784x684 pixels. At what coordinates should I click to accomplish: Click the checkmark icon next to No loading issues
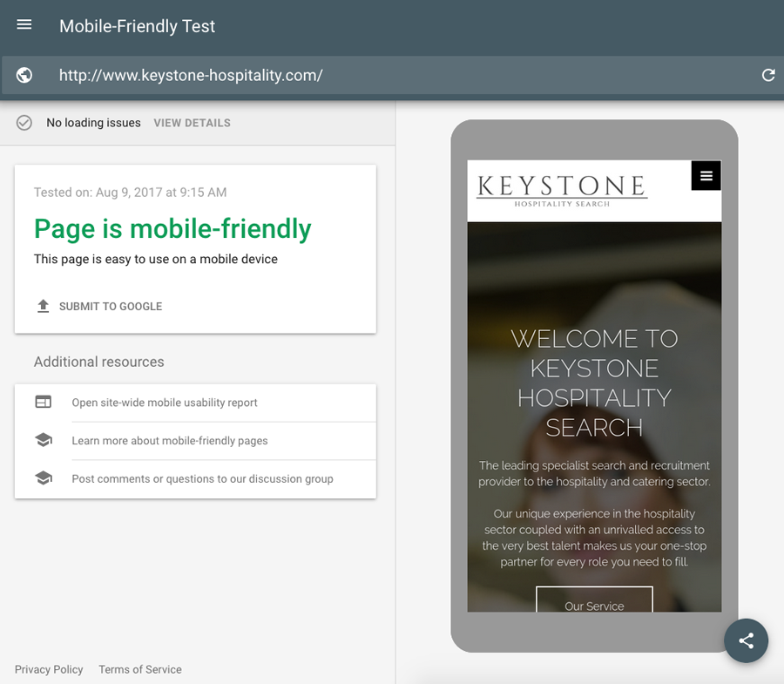[x=24, y=123]
